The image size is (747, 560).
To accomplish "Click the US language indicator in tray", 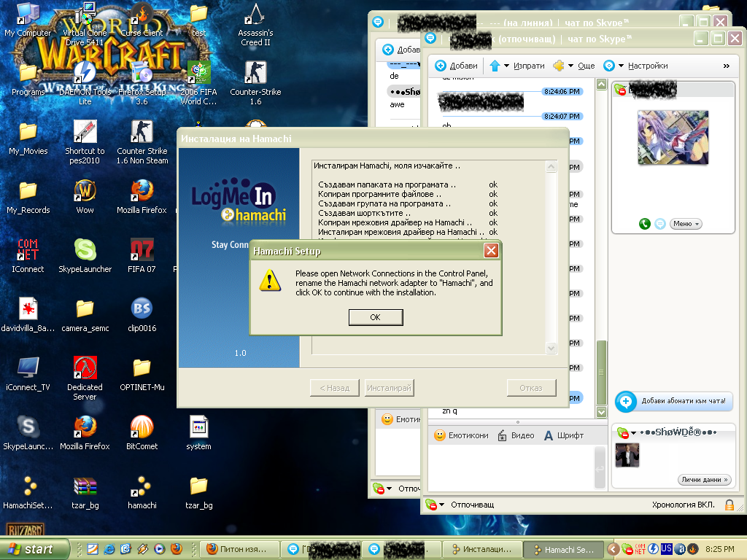I will point(667,548).
